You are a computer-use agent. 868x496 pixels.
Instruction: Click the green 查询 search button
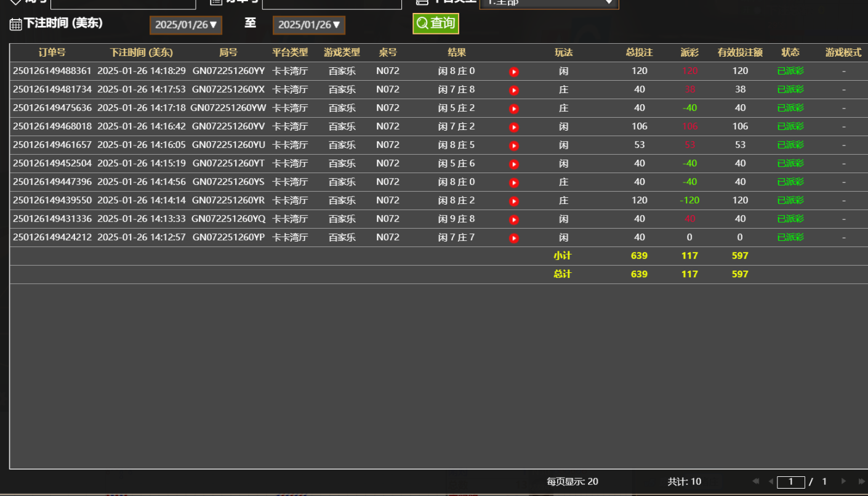pos(436,23)
